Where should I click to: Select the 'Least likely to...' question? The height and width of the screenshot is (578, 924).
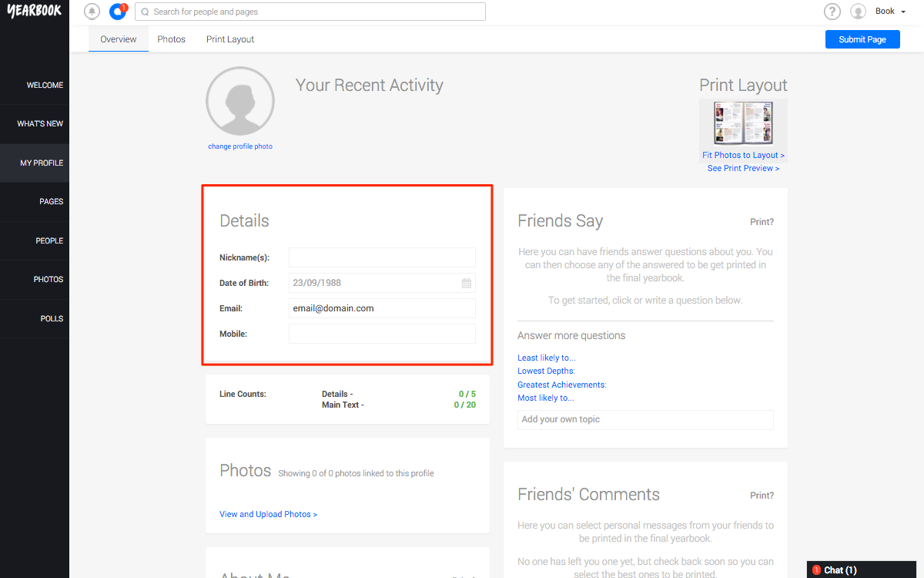[x=546, y=358]
